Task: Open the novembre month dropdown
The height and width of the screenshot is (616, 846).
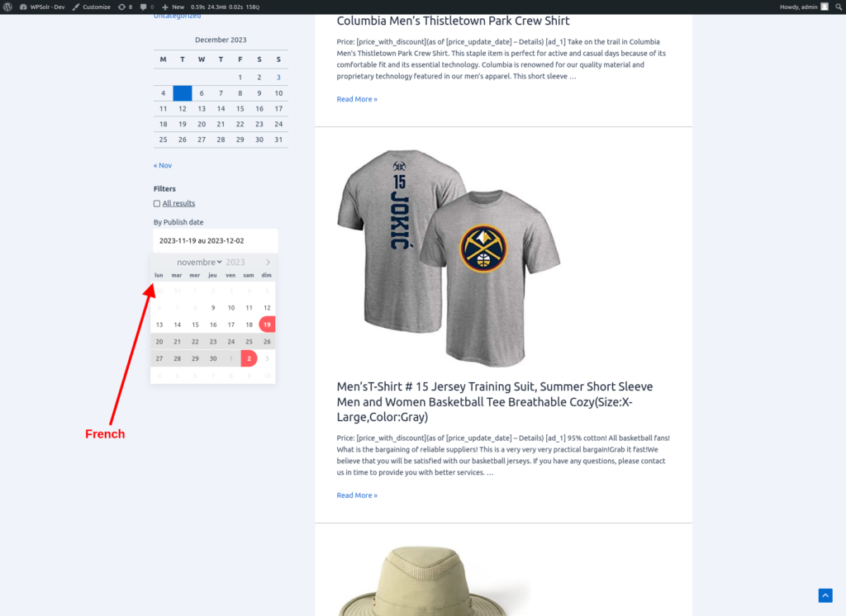Action: (x=199, y=262)
